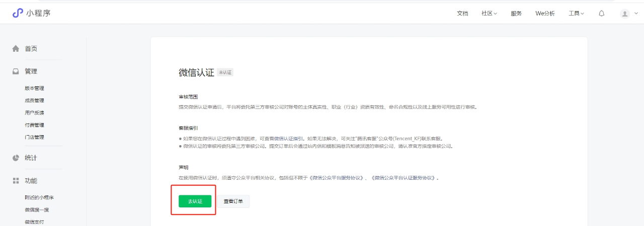Click the 管理 inbox icon
The image size is (644, 226).
pos(16,71)
